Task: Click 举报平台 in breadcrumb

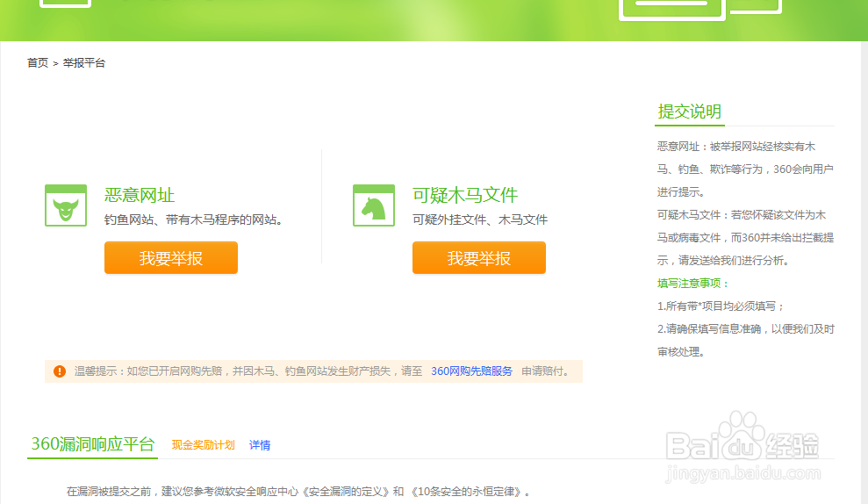Action: 84,63
